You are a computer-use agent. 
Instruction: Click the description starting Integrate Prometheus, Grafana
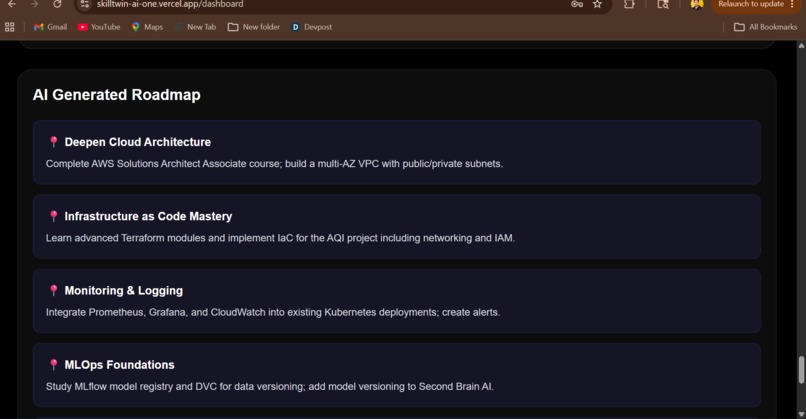tap(273, 312)
